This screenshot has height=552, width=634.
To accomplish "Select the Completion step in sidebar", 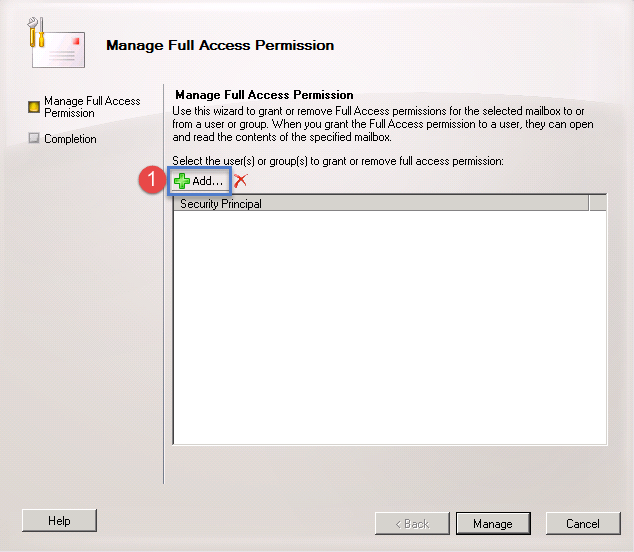I will (x=70, y=139).
